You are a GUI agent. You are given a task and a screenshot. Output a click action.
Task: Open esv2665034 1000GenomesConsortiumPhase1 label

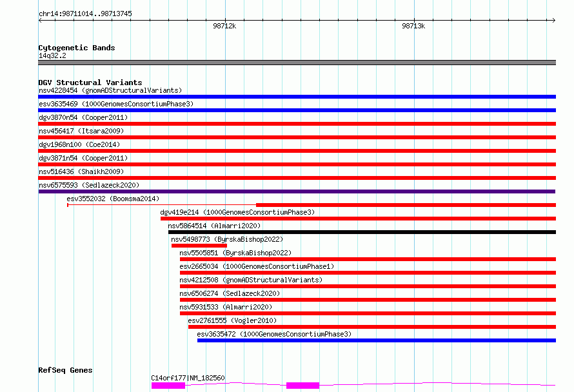pos(257,266)
